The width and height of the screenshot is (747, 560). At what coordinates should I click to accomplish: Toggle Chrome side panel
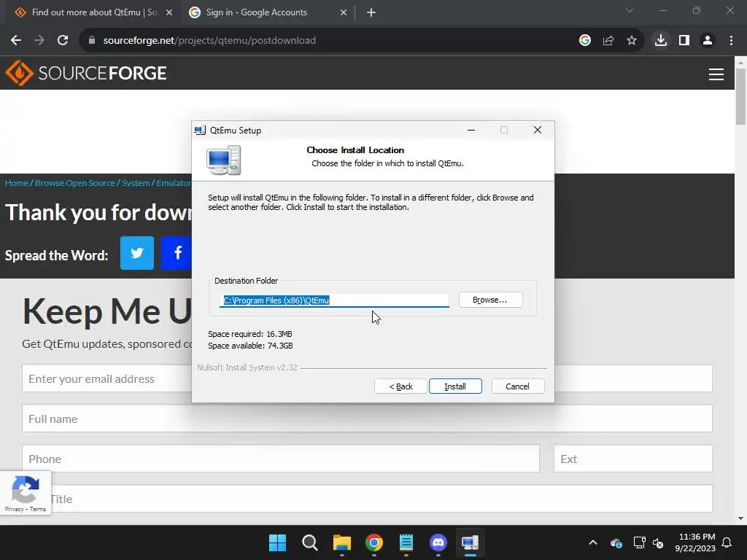point(684,41)
